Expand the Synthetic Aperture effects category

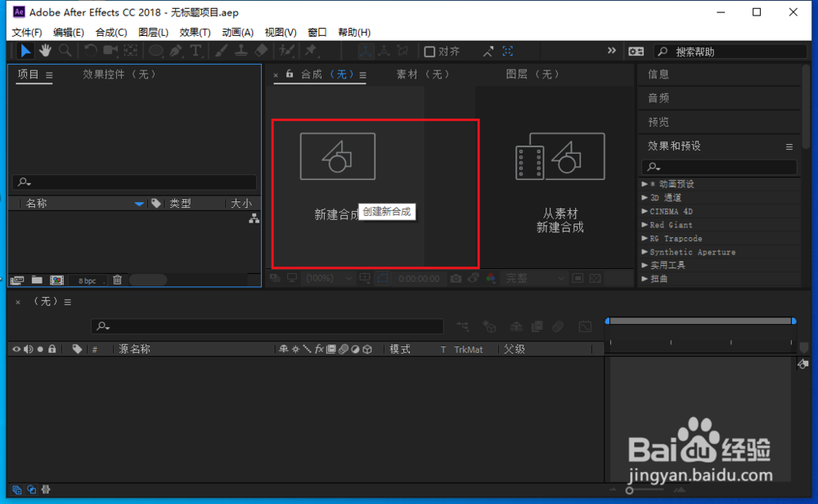point(645,252)
